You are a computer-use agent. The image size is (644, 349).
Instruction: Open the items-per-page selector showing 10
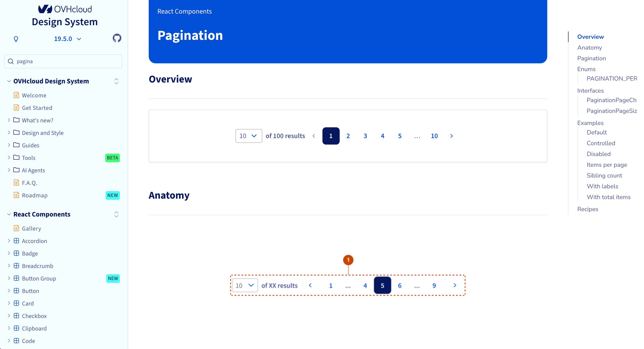tap(249, 136)
